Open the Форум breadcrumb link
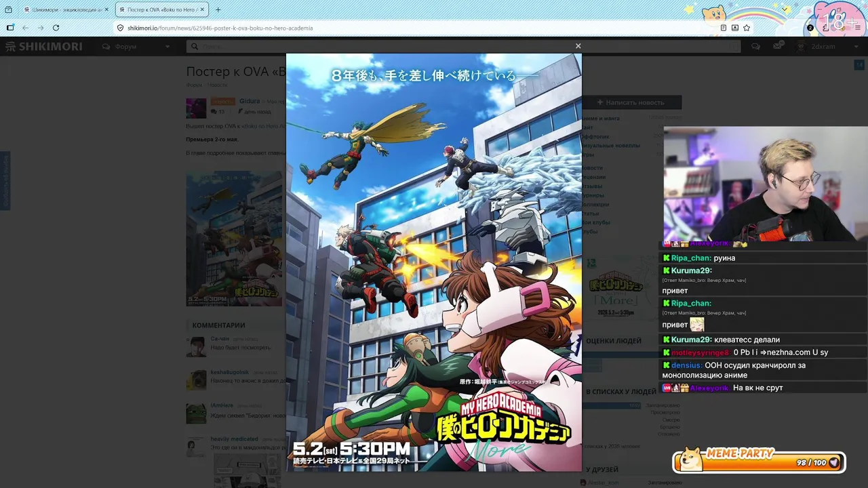This screenshot has height=488, width=868. point(194,85)
